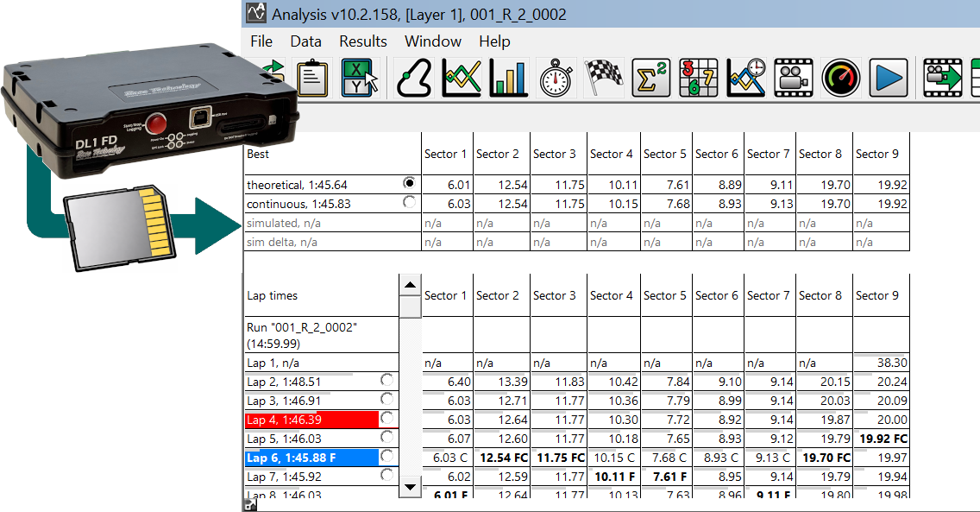Select the Lap 2 radio button
Screen dimensions: 980x512
click(386, 381)
